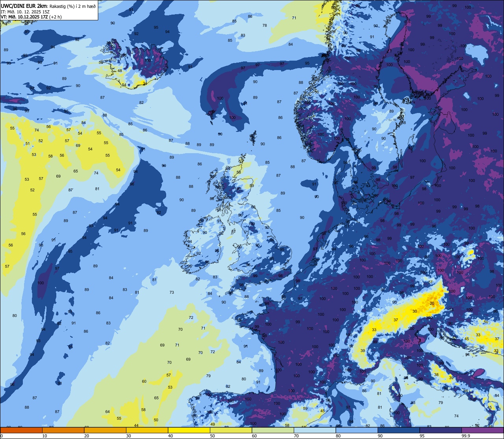The width and height of the screenshot is (504, 439).
Task: Click the 0–10 dark orange legend swatch
Action: (21, 430)
